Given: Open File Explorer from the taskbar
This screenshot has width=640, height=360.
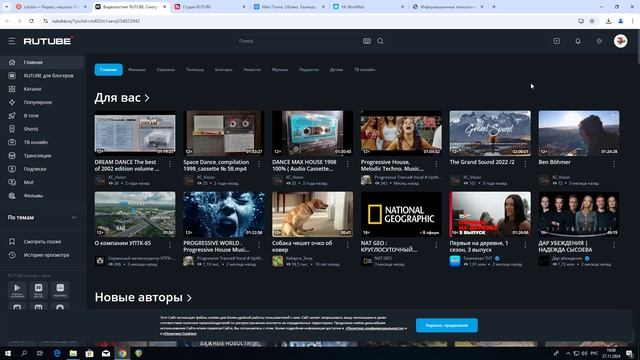Looking at the screenshot, I should pos(73,353).
